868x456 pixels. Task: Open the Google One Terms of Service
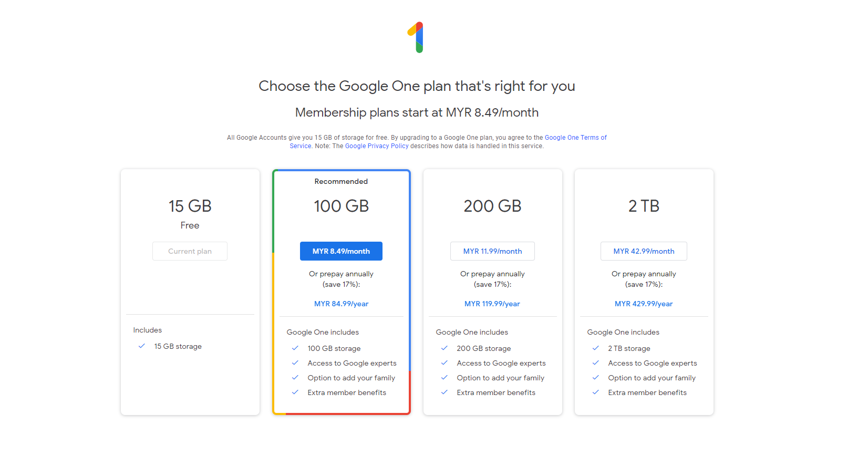(x=575, y=138)
